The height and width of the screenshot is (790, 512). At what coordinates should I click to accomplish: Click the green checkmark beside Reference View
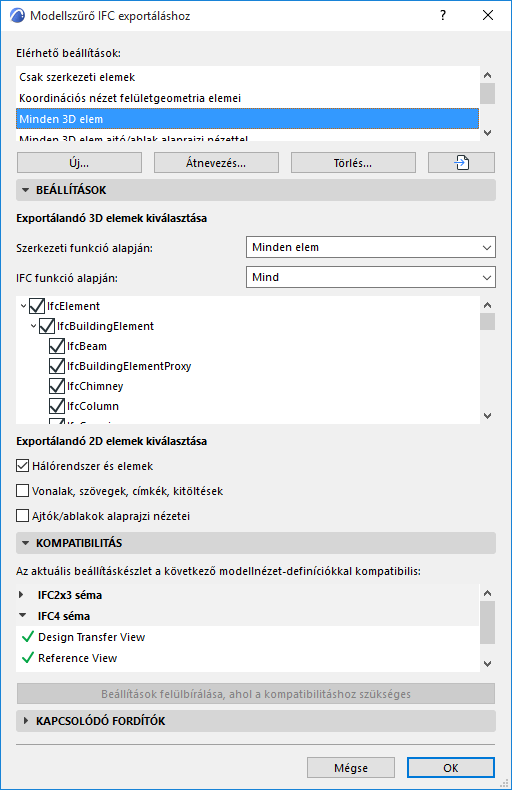[x=28, y=657]
